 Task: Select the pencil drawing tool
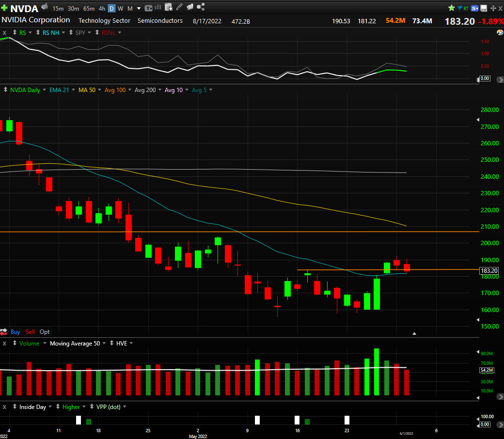(179, 7)
